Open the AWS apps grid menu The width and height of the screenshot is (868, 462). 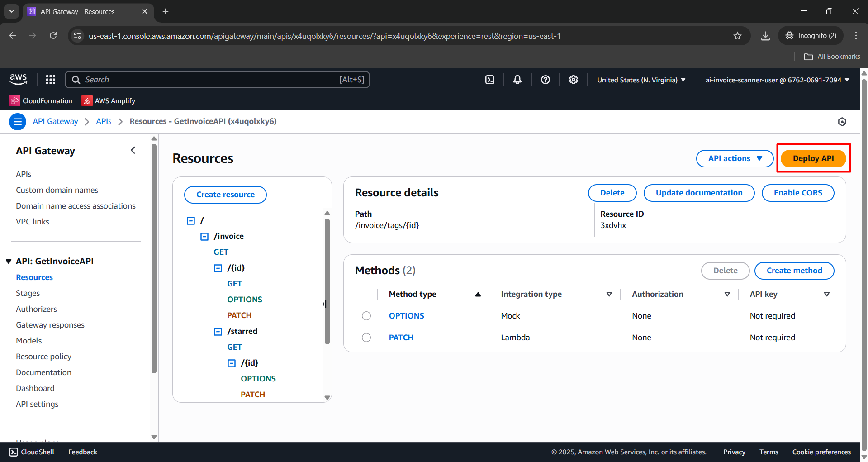pyautogui.click(x=50, y=79)
